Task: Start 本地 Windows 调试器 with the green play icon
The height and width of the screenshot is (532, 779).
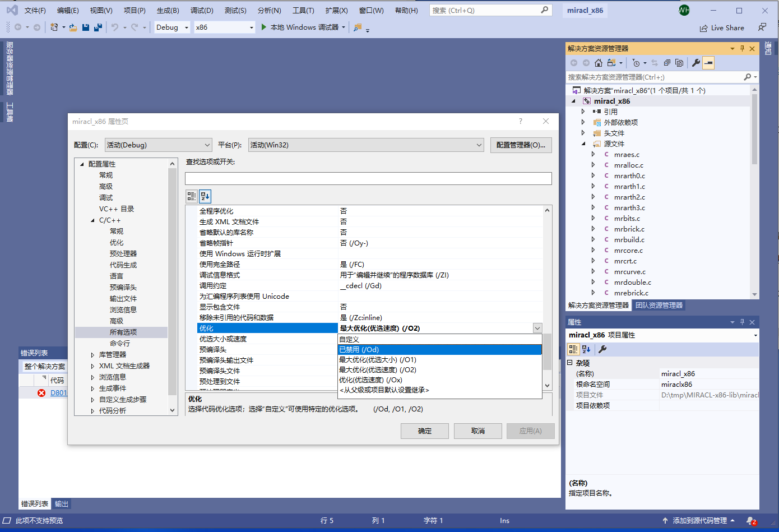Action: point(264,27)
